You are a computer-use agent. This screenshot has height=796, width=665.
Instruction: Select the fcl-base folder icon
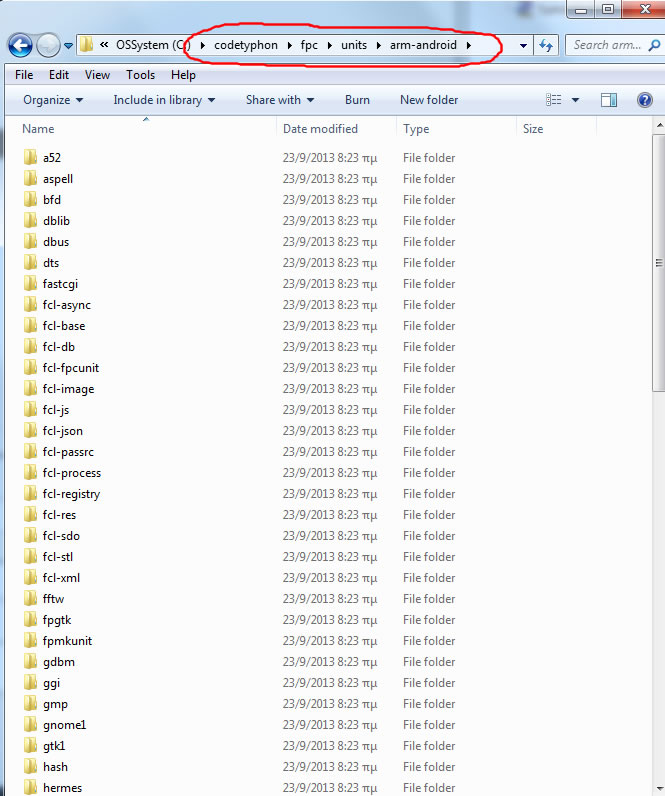pyautogui.click(x=30, y=325)
